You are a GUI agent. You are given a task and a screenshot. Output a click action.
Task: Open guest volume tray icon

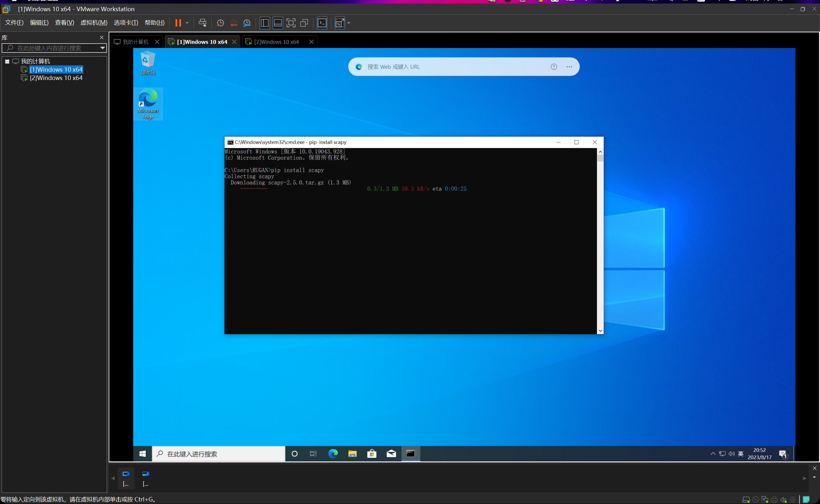click(x=732, y=454)
